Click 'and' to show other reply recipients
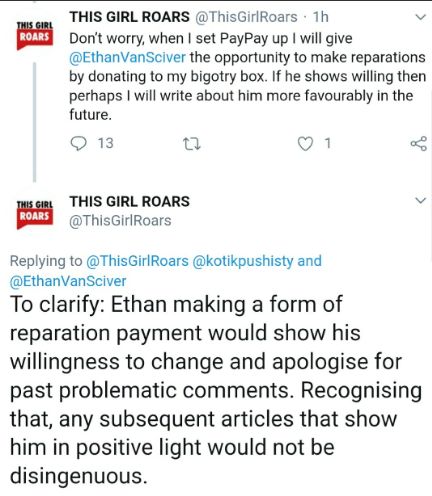 310,261
